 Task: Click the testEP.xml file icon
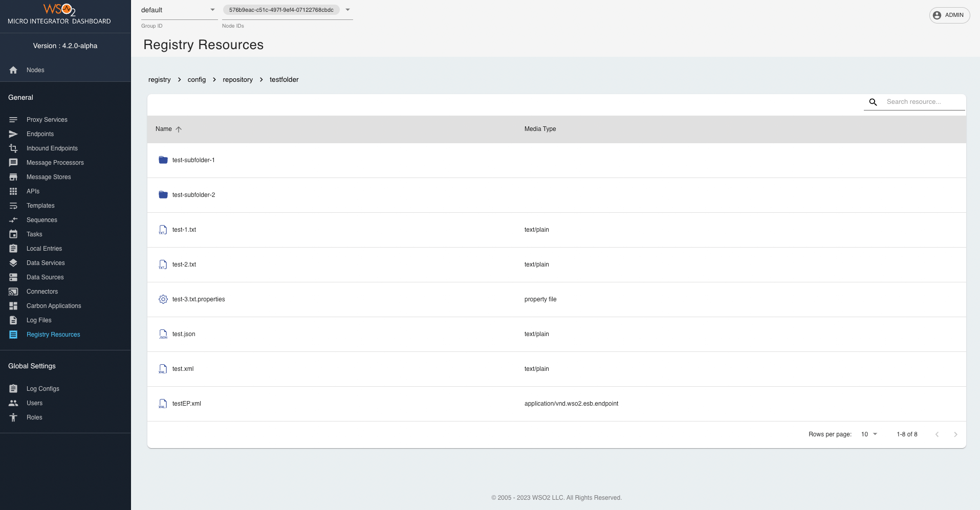163,404
